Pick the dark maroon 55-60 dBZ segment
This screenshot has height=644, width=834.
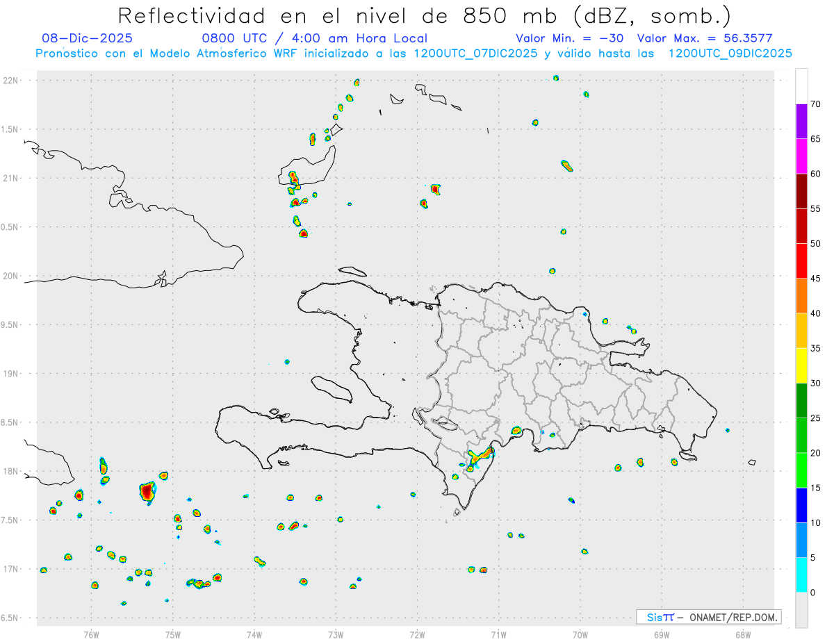801,191
